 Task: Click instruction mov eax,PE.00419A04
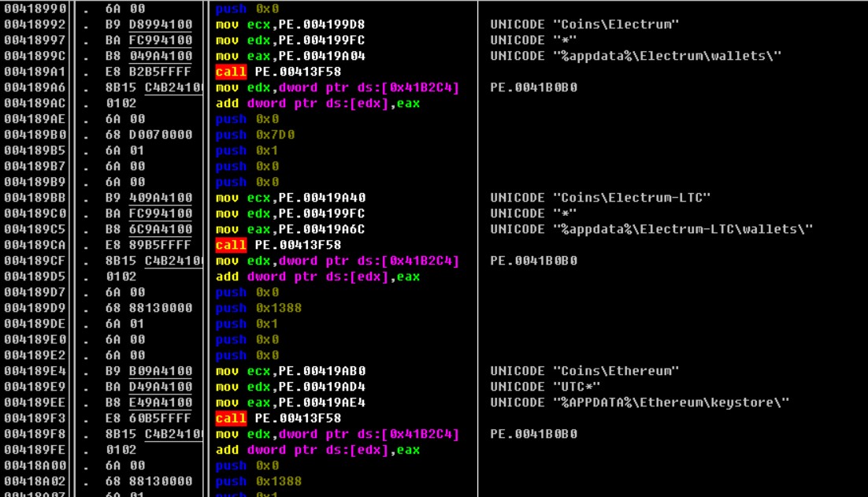pos(290,56)
